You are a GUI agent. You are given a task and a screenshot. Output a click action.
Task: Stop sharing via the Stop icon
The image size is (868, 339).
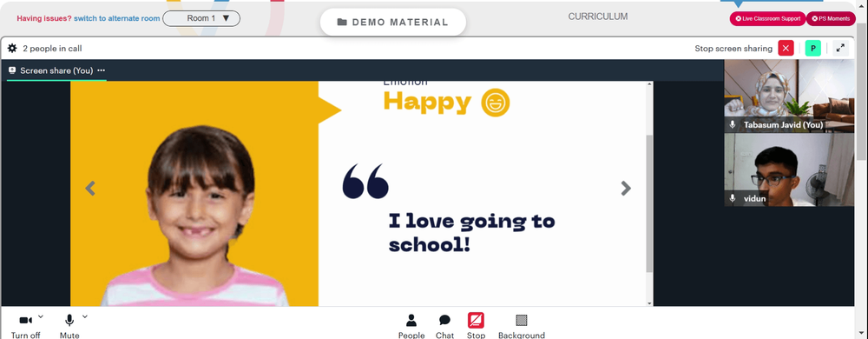pos(476,321)
